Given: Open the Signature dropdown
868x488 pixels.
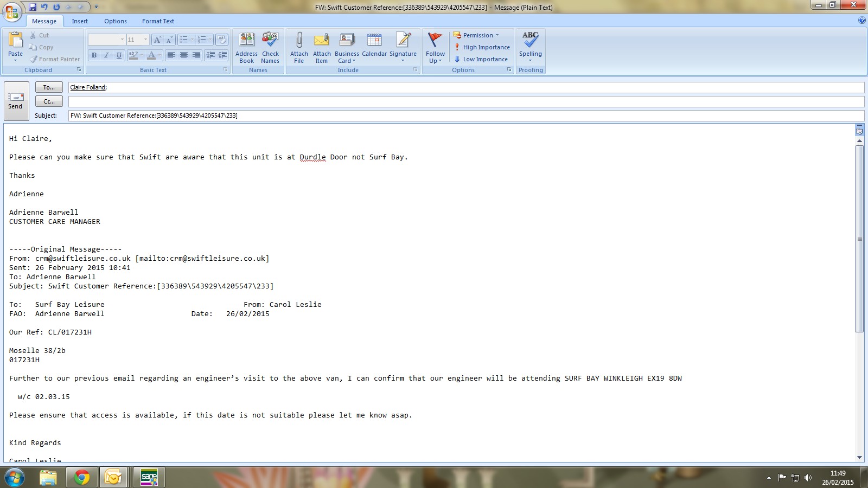Looking at the screenshot, I should click(x=403, y=48).
